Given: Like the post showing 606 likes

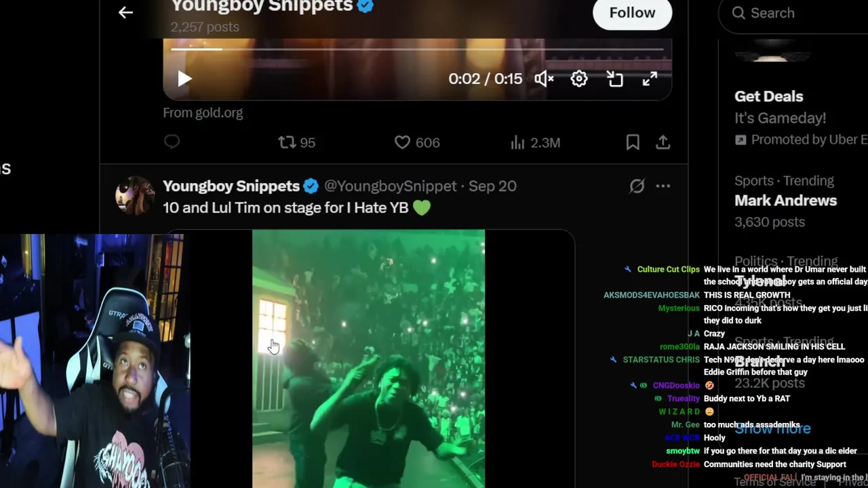Looking at the screenshot, I should 417,142.
